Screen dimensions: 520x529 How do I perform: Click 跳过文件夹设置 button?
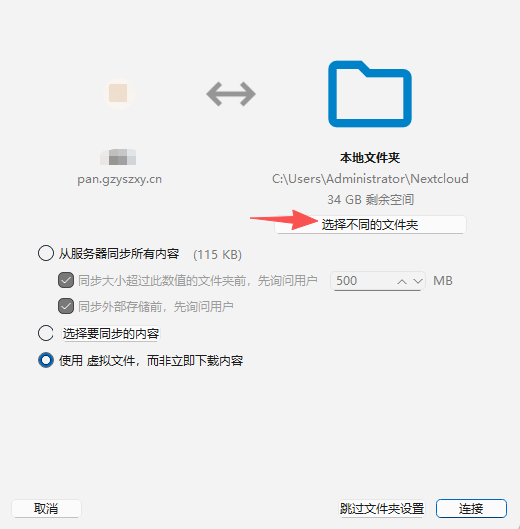382,508
